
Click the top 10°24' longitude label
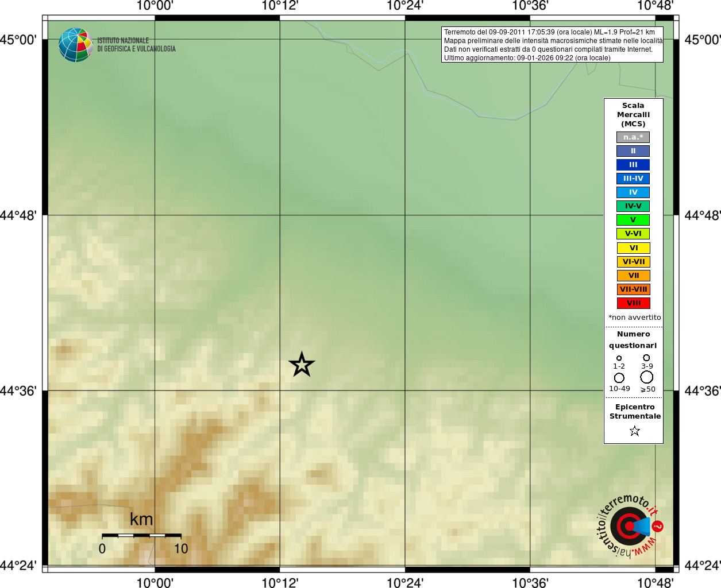[405, 6]
